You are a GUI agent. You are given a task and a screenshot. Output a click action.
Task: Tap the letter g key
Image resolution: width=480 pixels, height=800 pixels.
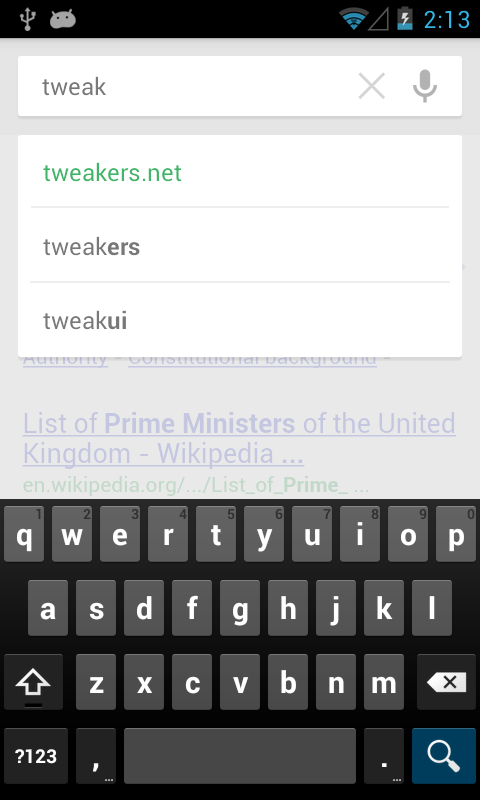(x=240, y=608)
